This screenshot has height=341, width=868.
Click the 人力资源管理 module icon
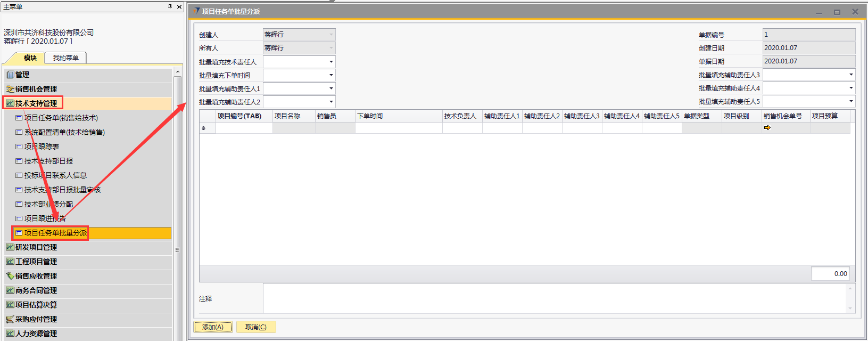tap(10, 334)
